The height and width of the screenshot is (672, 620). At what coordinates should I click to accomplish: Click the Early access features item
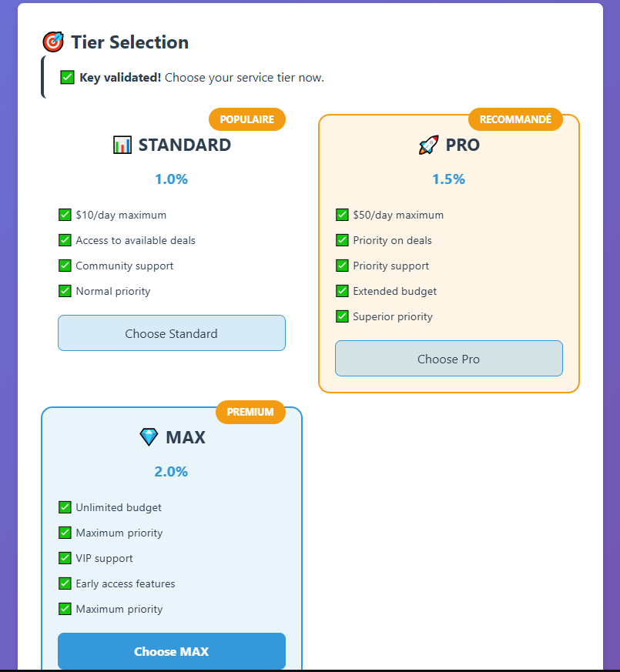pyautogui.click(x=126, y=583)
